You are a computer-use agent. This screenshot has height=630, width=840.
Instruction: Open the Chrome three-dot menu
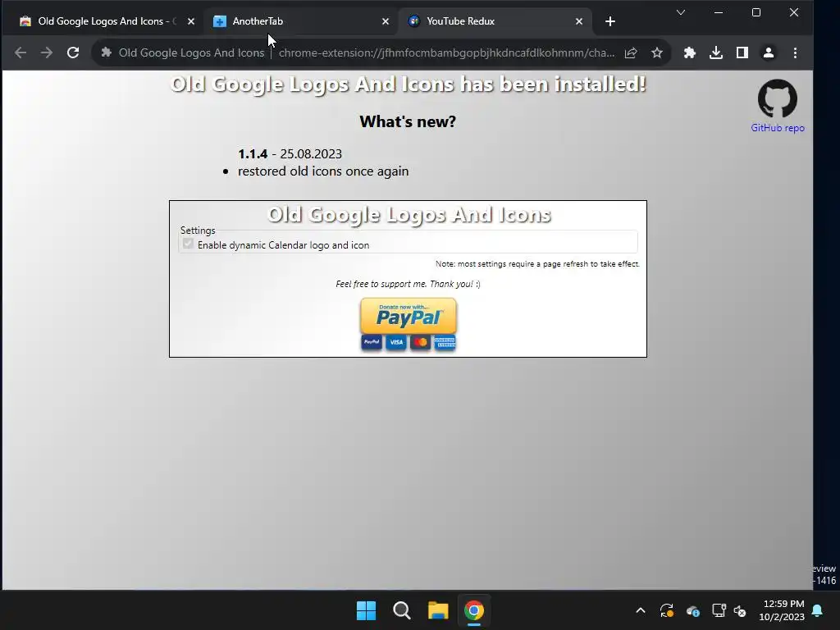[796, 52]
